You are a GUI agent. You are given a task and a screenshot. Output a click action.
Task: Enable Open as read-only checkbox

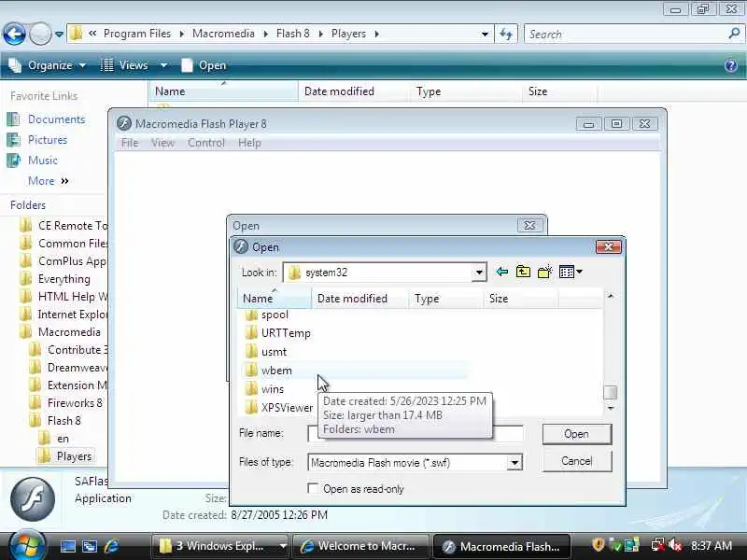[313, 488]
